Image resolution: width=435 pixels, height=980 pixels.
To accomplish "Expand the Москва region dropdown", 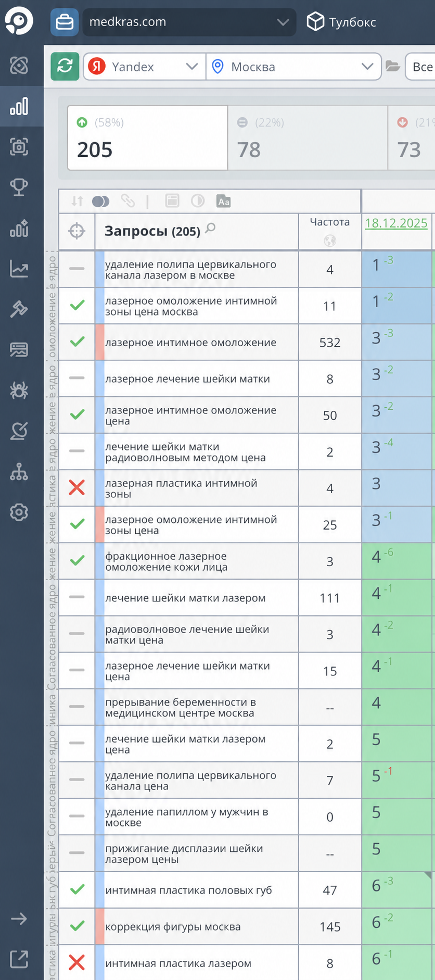I will click(x=293, y=67).
